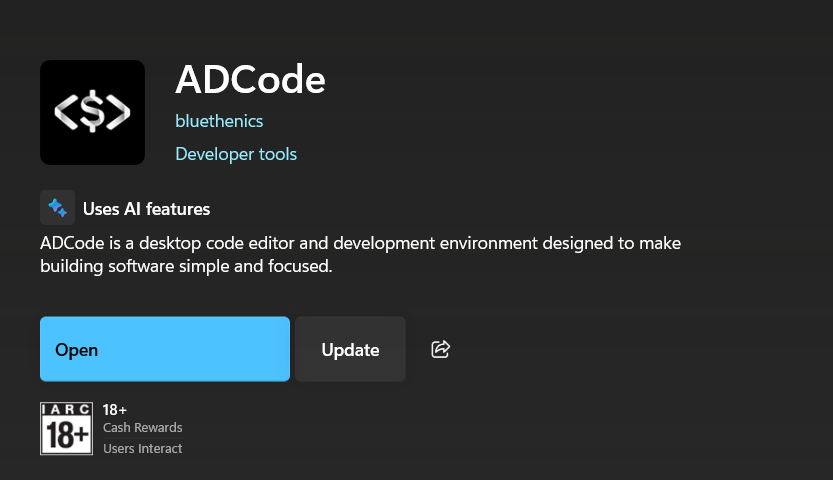Click the '18+' age rating text
This screenshot has width=833, height=480.
click(x=115, y=410)
